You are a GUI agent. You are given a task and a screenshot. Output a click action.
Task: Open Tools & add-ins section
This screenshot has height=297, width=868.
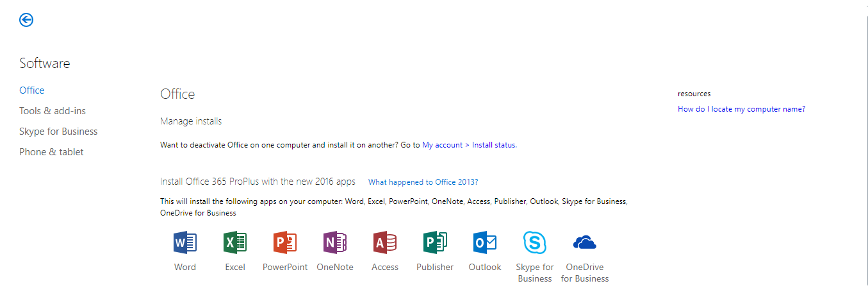(x=53, y=111)
